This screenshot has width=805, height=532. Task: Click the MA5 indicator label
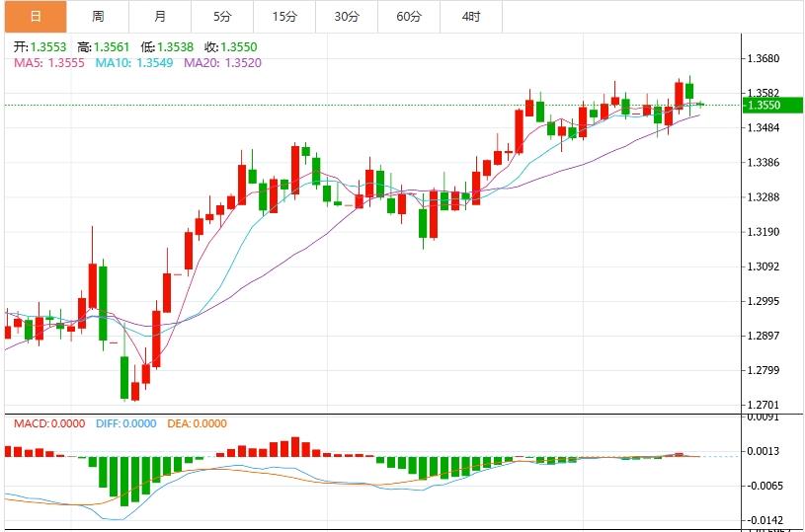(x=49, y=62)
